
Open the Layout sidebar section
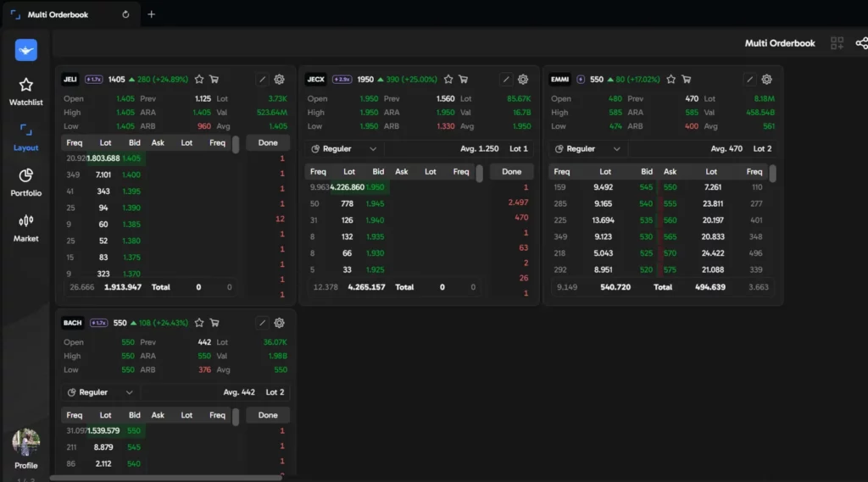click(x=25, y=137)
